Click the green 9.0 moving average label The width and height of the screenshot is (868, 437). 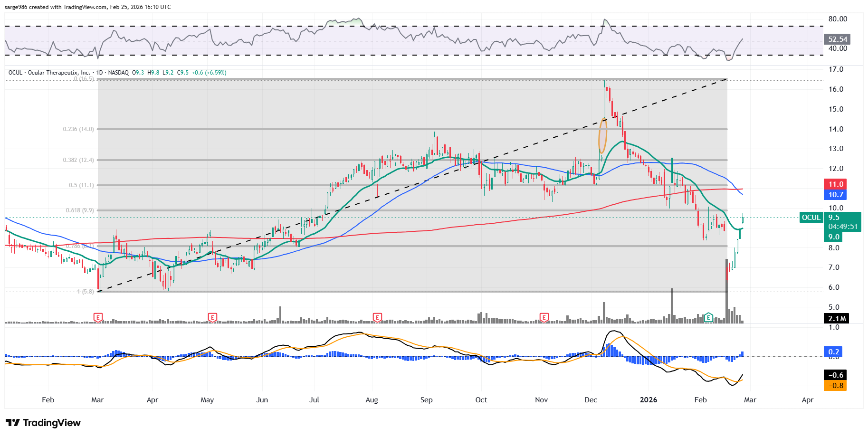tap(834, 237)
